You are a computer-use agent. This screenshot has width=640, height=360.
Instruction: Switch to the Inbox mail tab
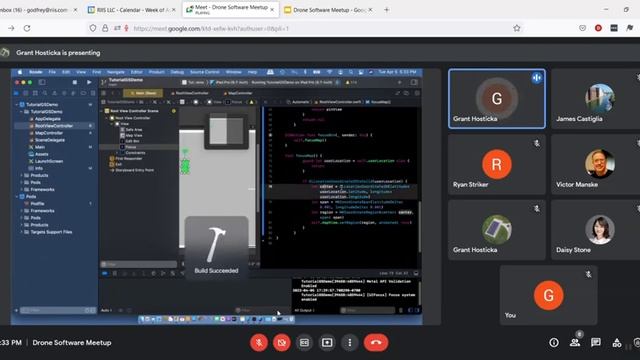tap(38, 10)
